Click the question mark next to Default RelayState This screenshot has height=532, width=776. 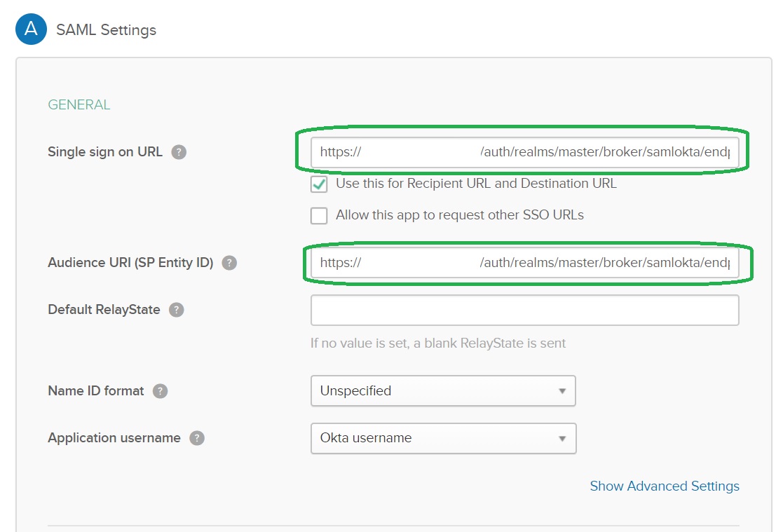tap(177, 310)
